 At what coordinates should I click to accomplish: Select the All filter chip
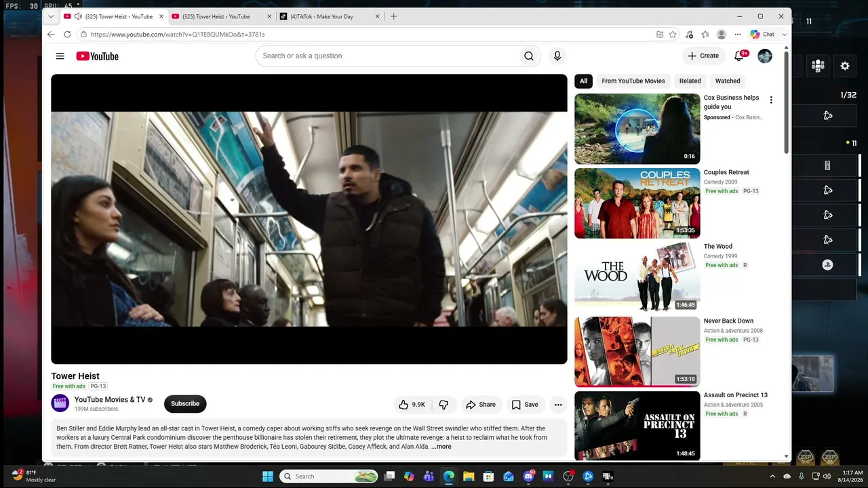point(583,81)
